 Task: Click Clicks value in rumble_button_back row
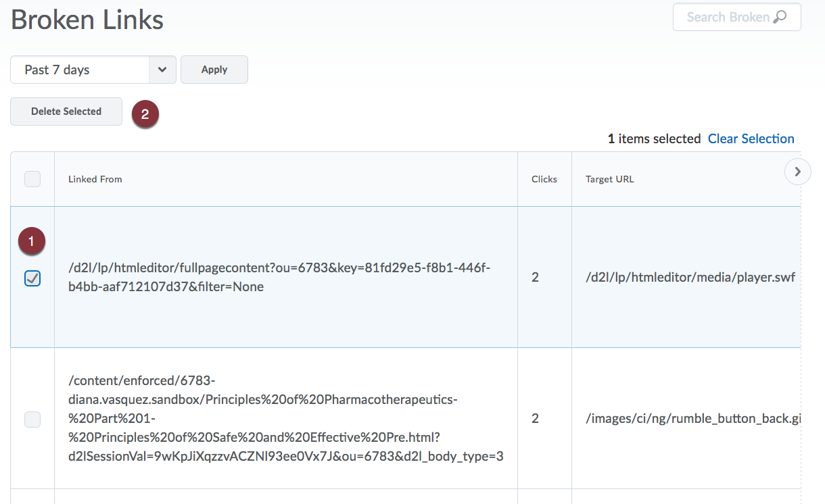coord(535,419)
